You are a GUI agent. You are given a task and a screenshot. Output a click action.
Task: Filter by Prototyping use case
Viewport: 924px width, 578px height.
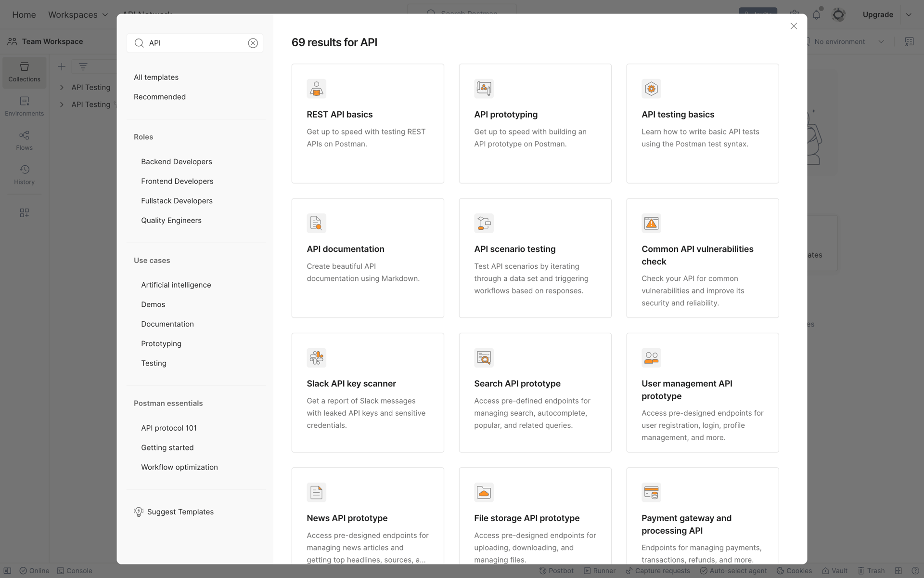[x=161, y=343]
